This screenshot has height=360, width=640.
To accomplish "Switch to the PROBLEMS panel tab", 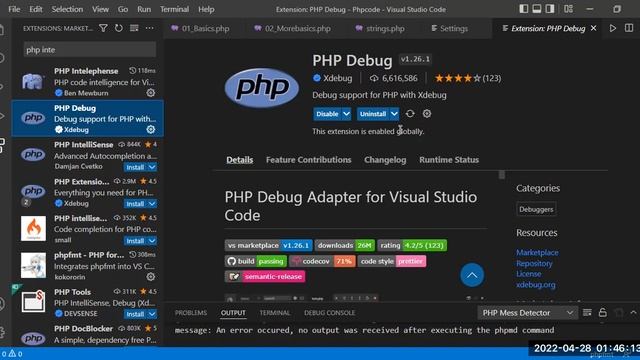I will (x=191, y=313).
